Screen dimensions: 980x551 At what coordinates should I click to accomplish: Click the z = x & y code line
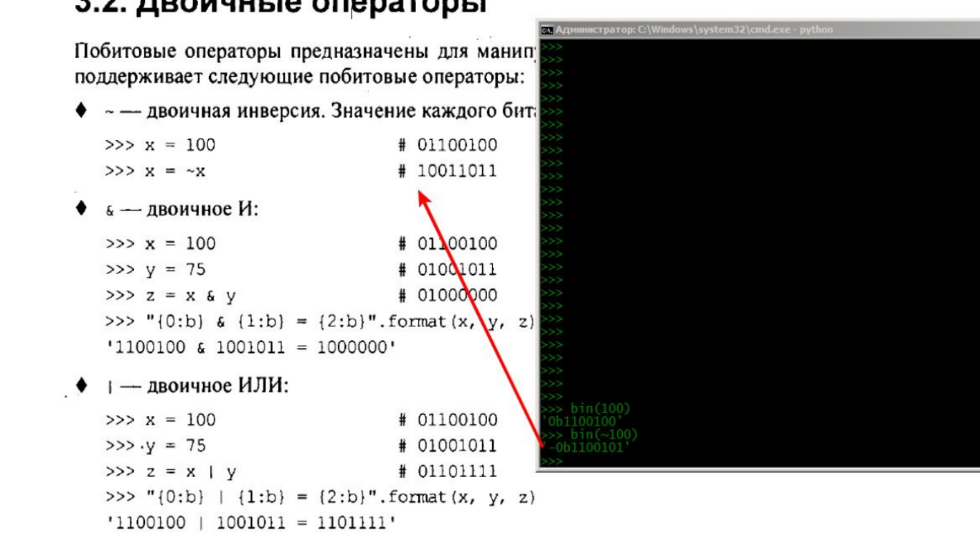[171, 296]
